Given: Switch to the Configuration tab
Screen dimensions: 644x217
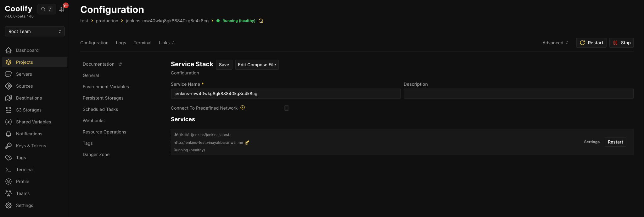Looking at the screenshot, I should tap(94, 43).
